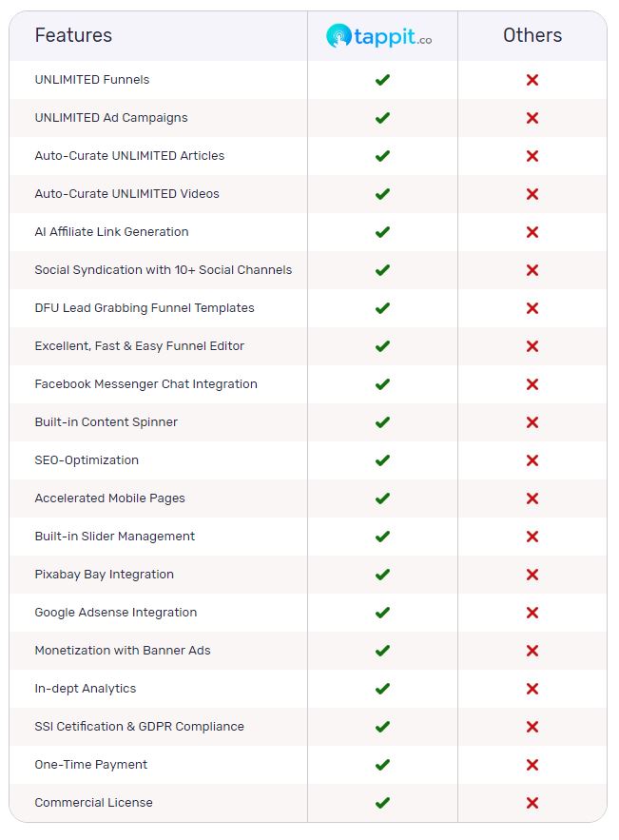Click red X next to Pixabay Bay Integration
Image resolution: width=619 pixels, height=840 pixels.
coord(532,575)
